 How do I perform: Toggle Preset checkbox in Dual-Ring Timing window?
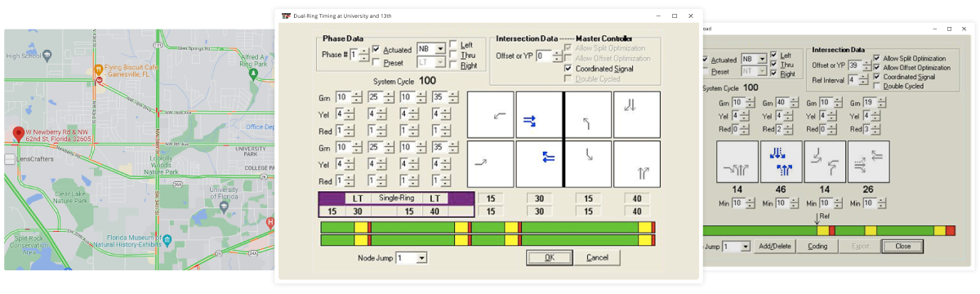[376, 61]
